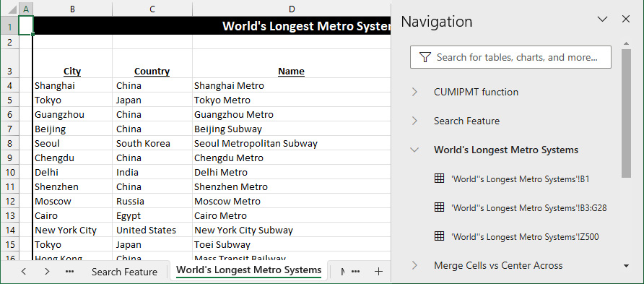The width and height of the screenshot is (644, 284).
Task: Click Navigation pane vertical scrollbar thumb
Action: point(626,113)
